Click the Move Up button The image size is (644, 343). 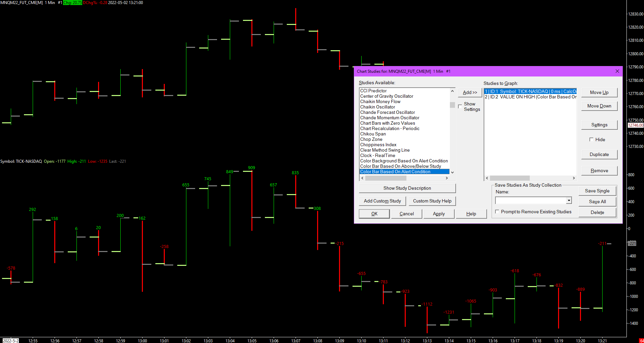[x=599, y=92]
